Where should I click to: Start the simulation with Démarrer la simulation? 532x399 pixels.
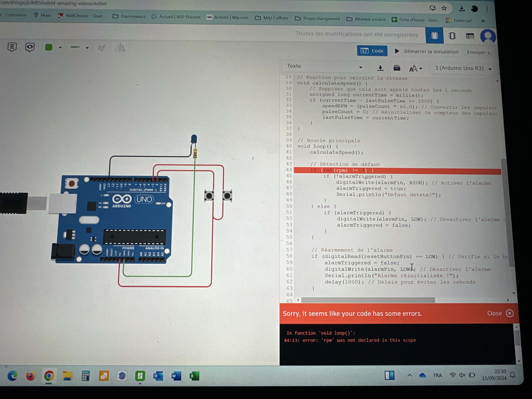click(426, 51)
